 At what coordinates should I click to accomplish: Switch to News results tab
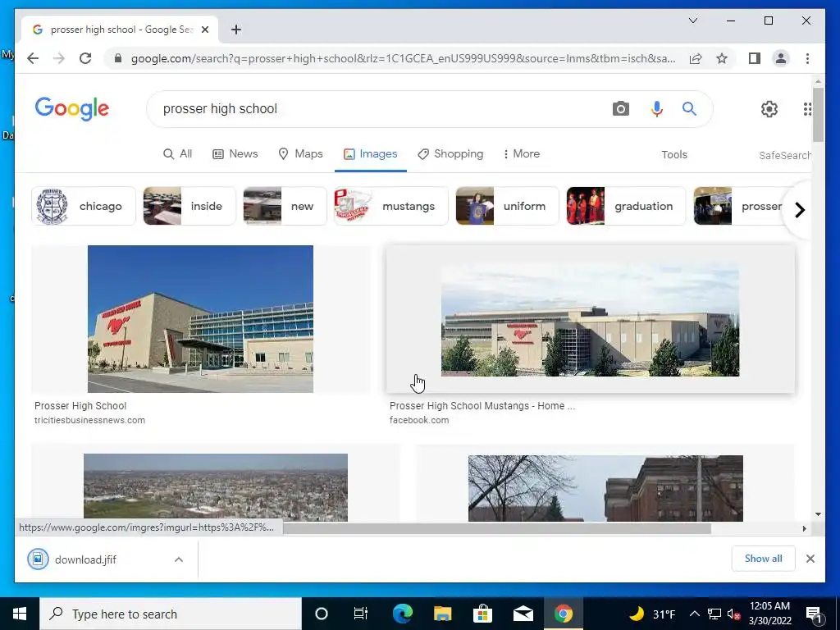235,153
